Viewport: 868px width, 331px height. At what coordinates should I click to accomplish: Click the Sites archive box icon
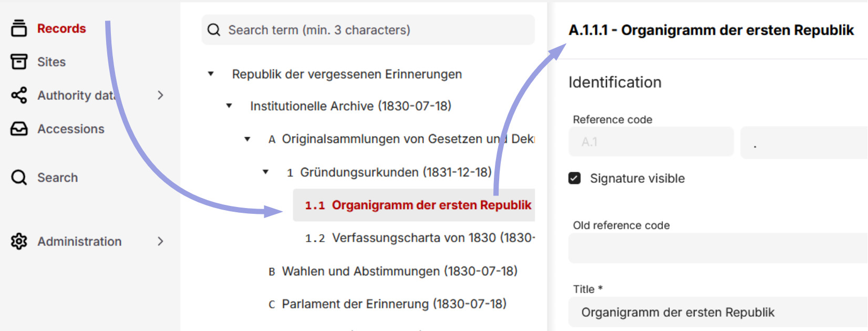coord(19,61)
